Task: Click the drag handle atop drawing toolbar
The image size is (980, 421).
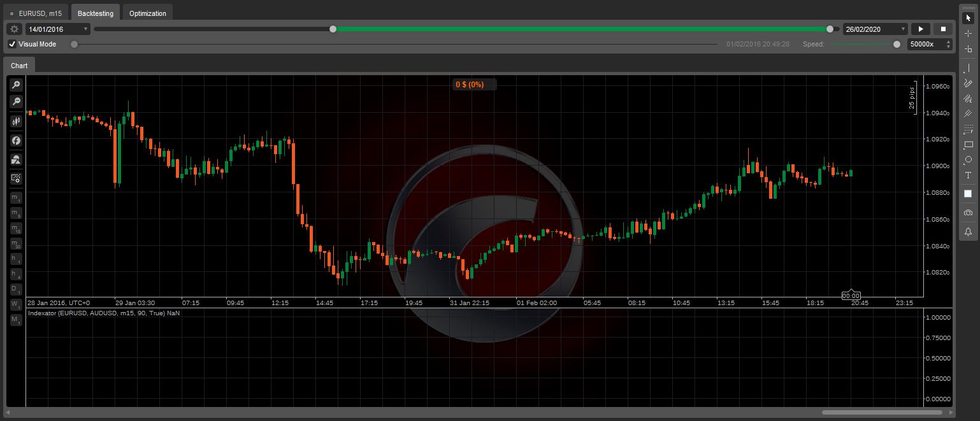Action: coord(968,6)
